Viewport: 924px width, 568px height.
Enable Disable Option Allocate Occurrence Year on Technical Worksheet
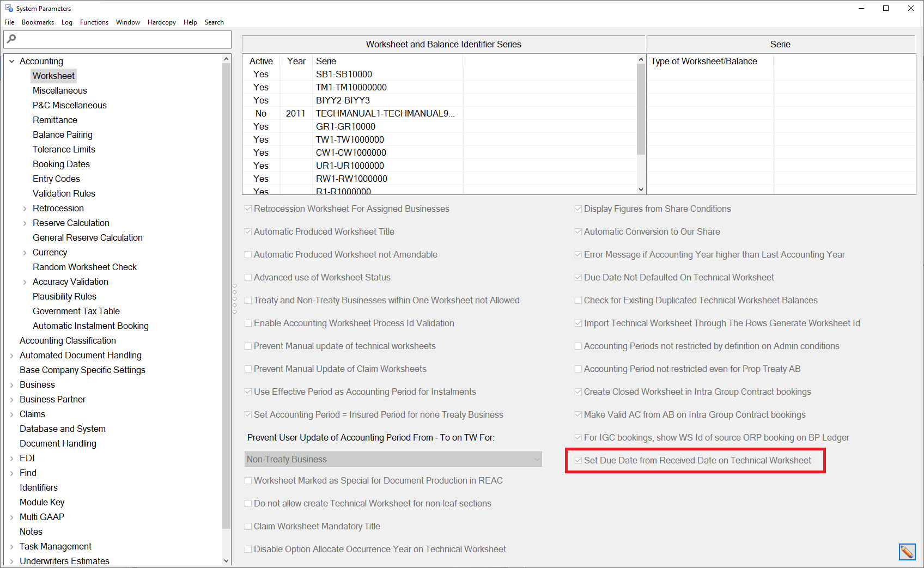click(x=248, y=549)
